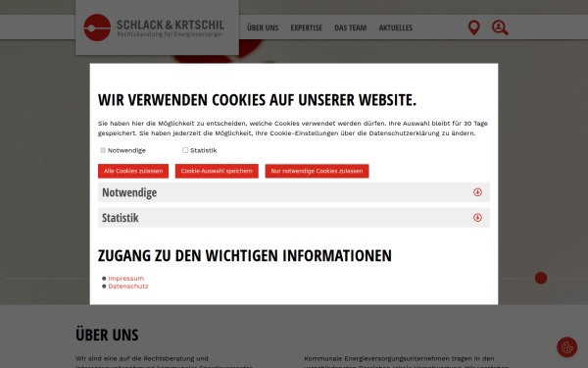The height and width of the screenshot is (368, 588).
Task: Toggle the Notwendige checkbox
Action: [x=103, y=150]
